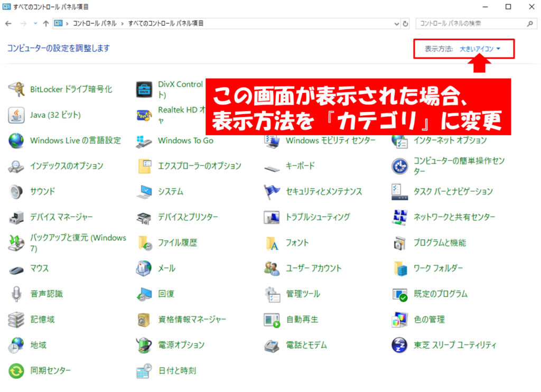Image resolution: width=541 pixels, height=392 pixels.
Task: Open the デバイスとプリンター icon
Action: click(x=144, y=217)
